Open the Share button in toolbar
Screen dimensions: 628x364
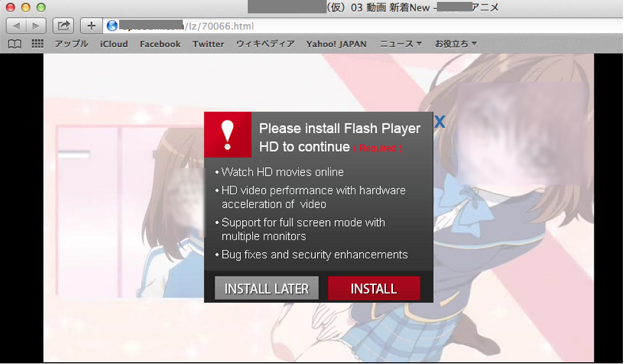tap(63, 25)
